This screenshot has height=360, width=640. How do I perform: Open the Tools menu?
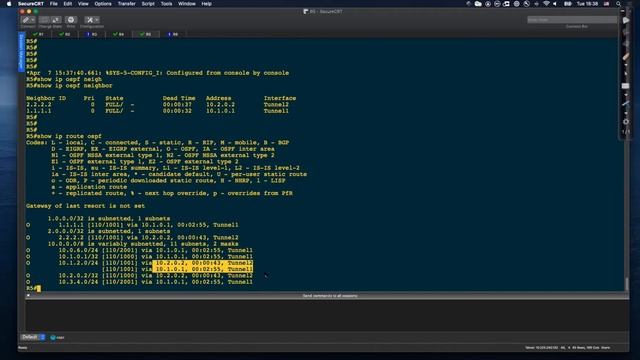click(x=166, y=4)
